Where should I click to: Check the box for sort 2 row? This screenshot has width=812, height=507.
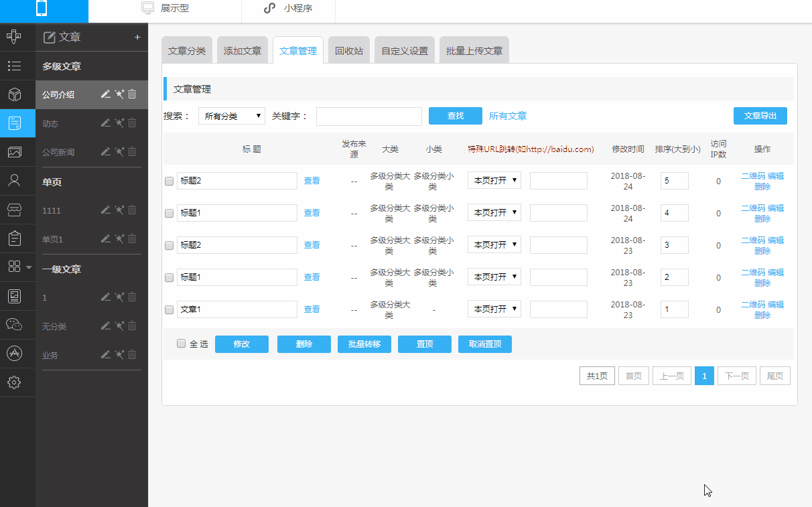pos(169,277)
